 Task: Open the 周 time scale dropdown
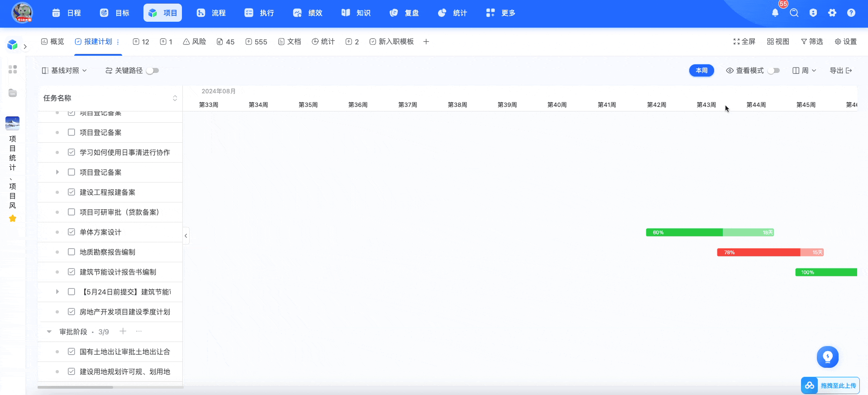(805, 71)
